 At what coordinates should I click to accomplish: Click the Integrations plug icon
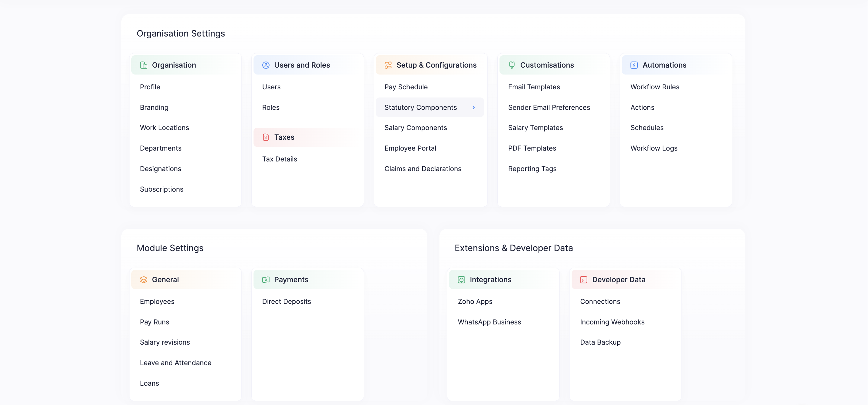click(x=461, y=280)
